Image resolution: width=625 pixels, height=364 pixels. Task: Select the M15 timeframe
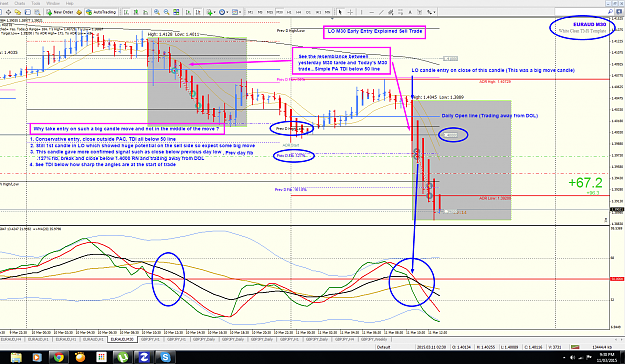(269, 12)
